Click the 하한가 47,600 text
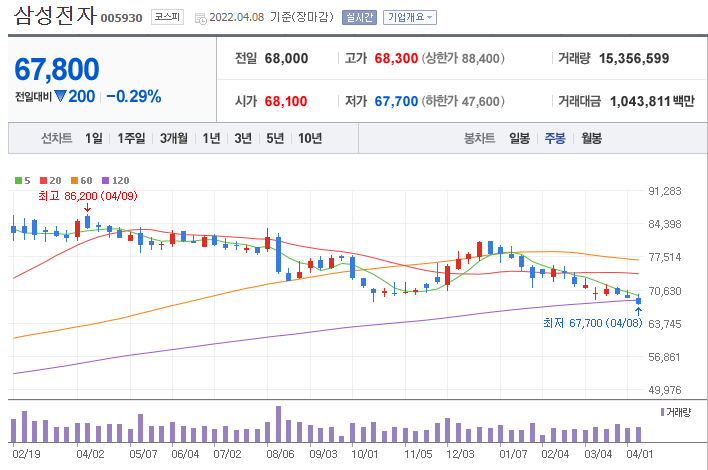This screenshot has width=708, height=470. pyautogui.click(x=463, y=102)
